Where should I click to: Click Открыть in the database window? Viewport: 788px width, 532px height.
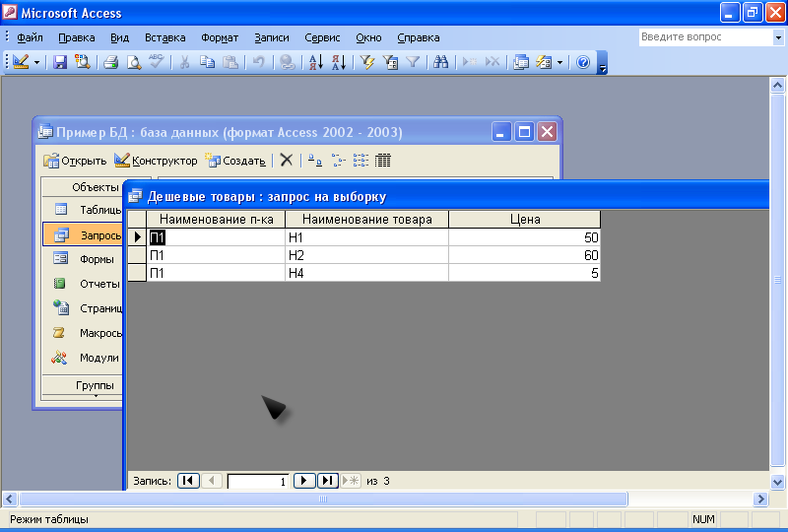click(x=75, y=161)
